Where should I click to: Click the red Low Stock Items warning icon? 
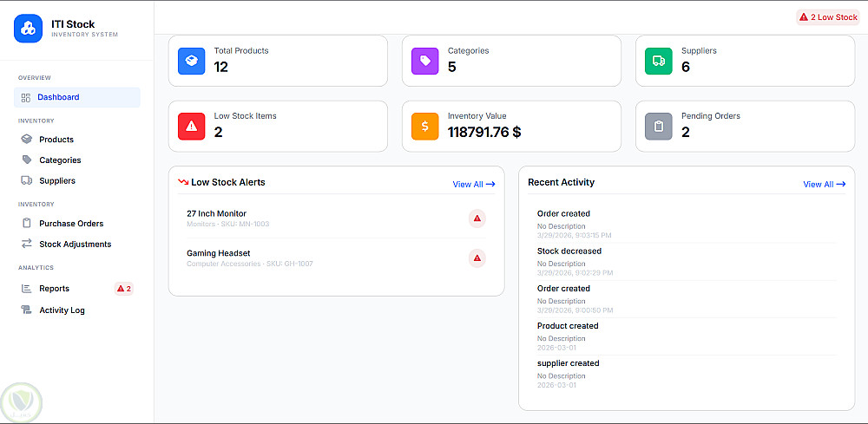192,127
